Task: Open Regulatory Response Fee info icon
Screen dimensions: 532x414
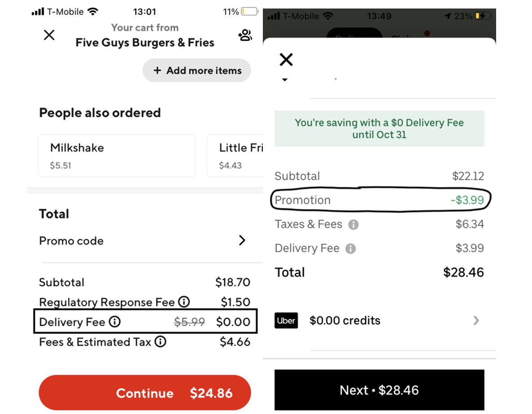Action: [x=184, y=302]
